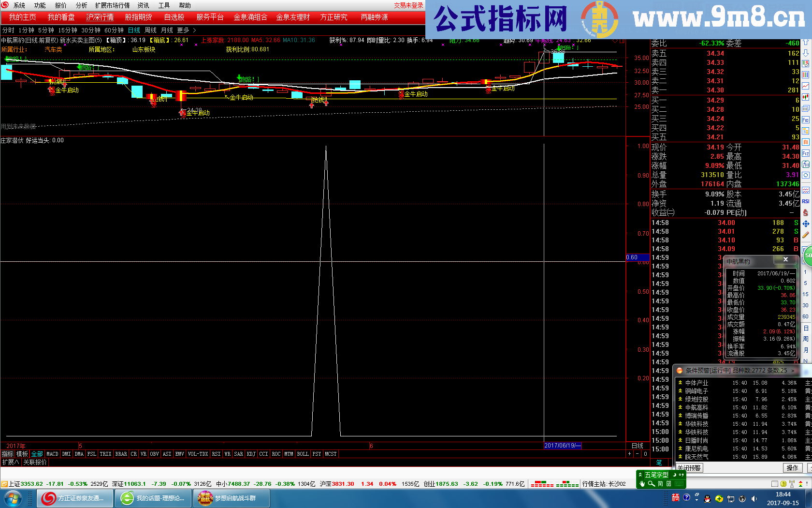Click the tree structure icon in right toolbar

pyautogui.click(x=806, y=131)
